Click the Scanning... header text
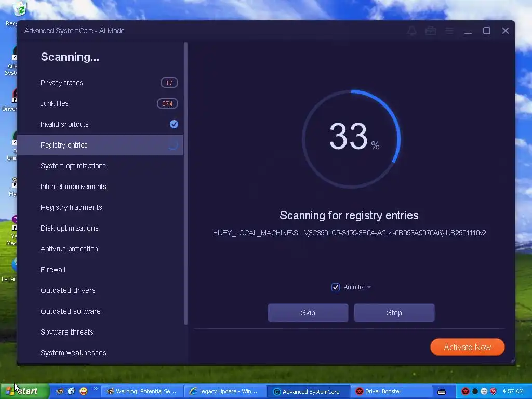This screenshot has height=399, width=532. click(70, 57)
